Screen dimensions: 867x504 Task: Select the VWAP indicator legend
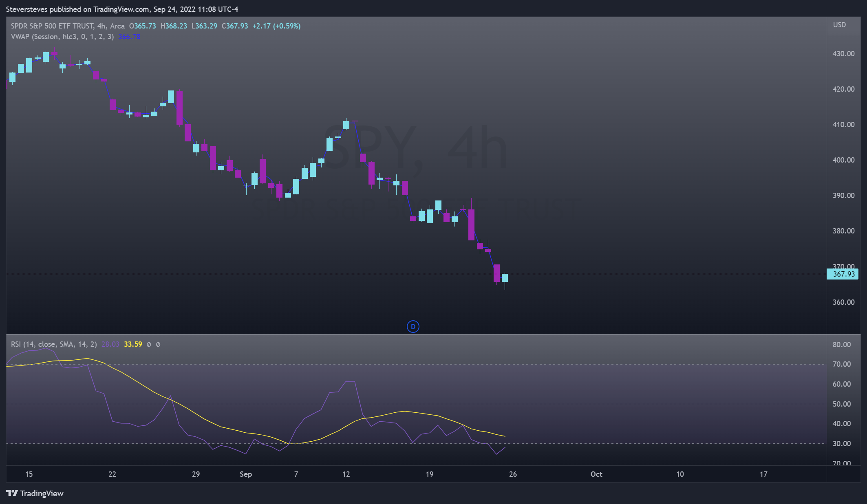[x=62, y=37]
